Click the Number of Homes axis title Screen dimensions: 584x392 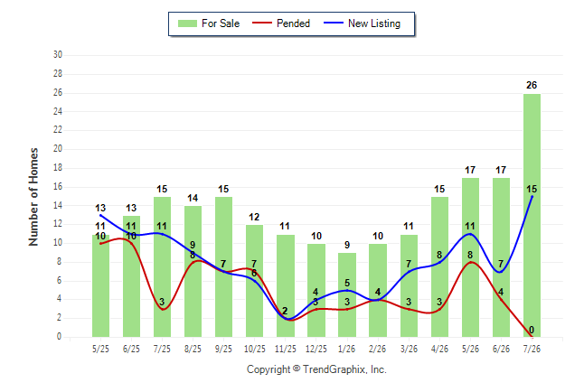(x=33, y=197)
